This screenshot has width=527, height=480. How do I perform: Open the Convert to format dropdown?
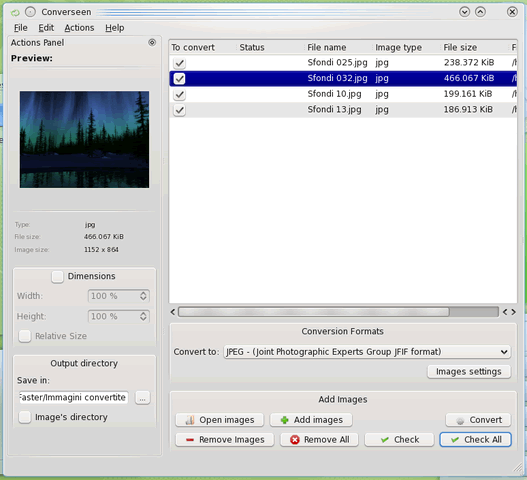coord(367,352)
